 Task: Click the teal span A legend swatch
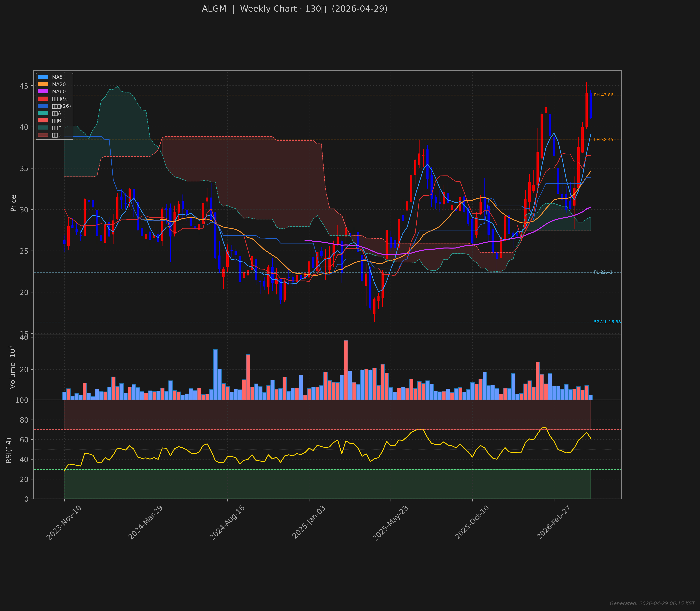click(43, 113)
